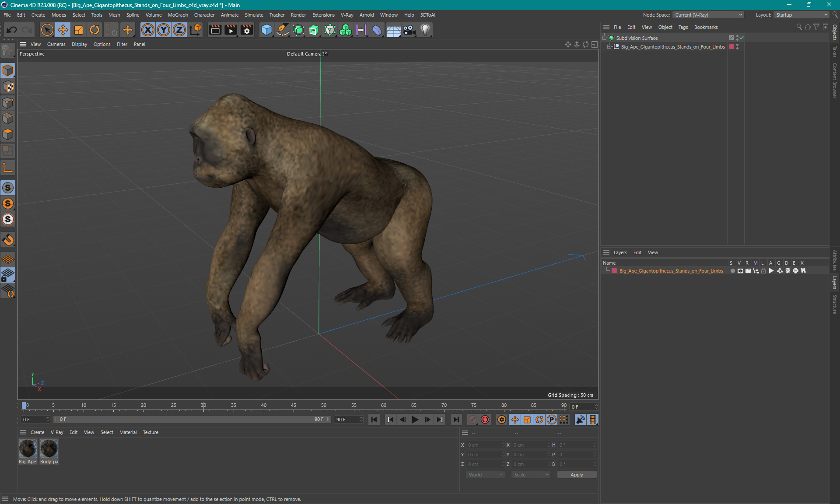The height and width of the screenshot is (504, 840).
Task: Toggle the Enable Snap S icon
Action: 8,188
